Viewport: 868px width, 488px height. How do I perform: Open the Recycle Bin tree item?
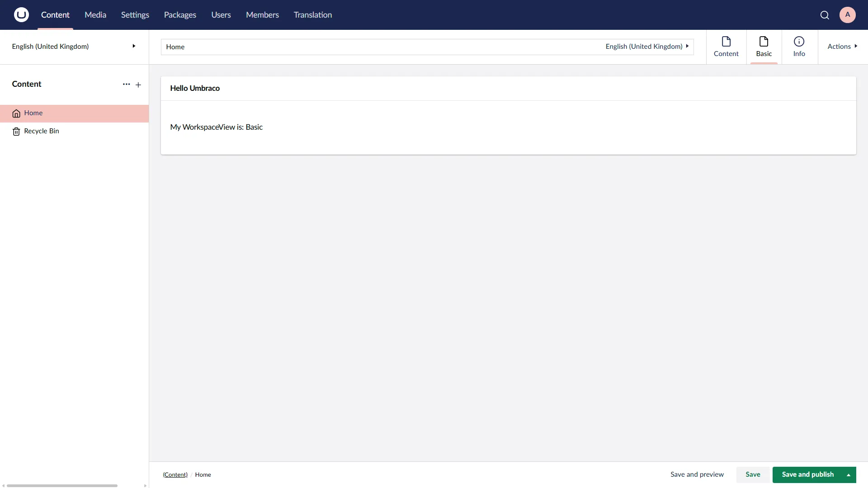pyautogui.click(x=41, y=131)
